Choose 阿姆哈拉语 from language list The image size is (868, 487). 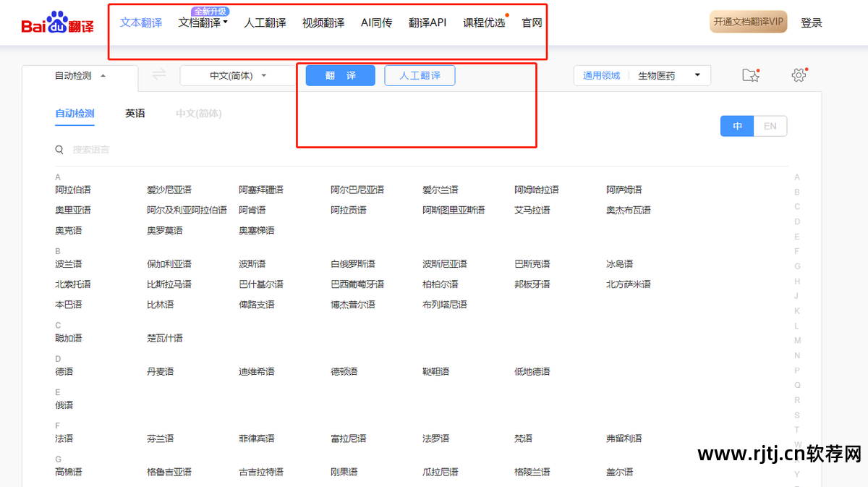pos(537,190)
